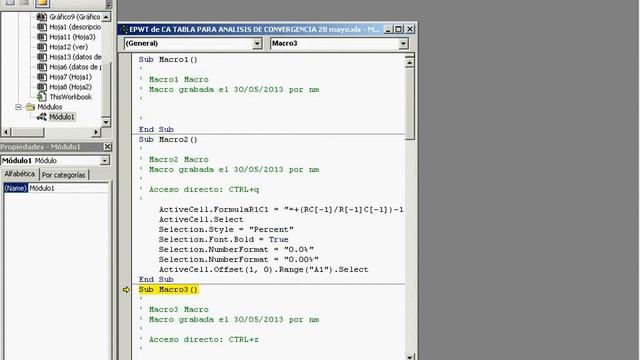The width and height of the screenshot is (640, 360).
Task: Open the Módulo1 Módulo object dropdown
Action: (104, 160)
